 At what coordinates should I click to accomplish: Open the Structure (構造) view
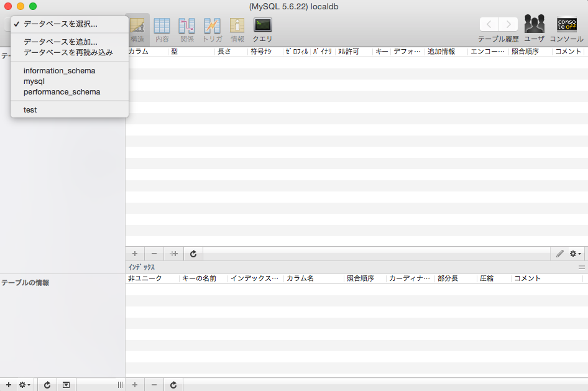click(137, 30)
